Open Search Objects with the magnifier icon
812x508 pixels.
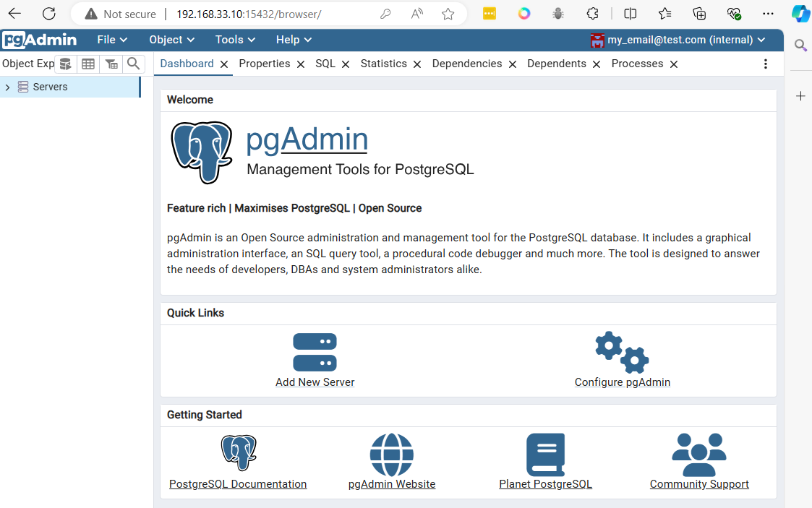point(134,64)
